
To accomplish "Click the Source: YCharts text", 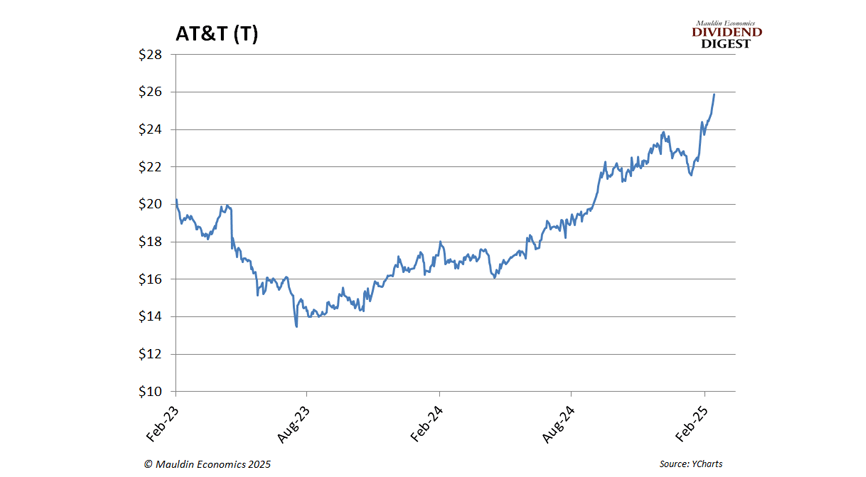I will (x=691, y=464).
